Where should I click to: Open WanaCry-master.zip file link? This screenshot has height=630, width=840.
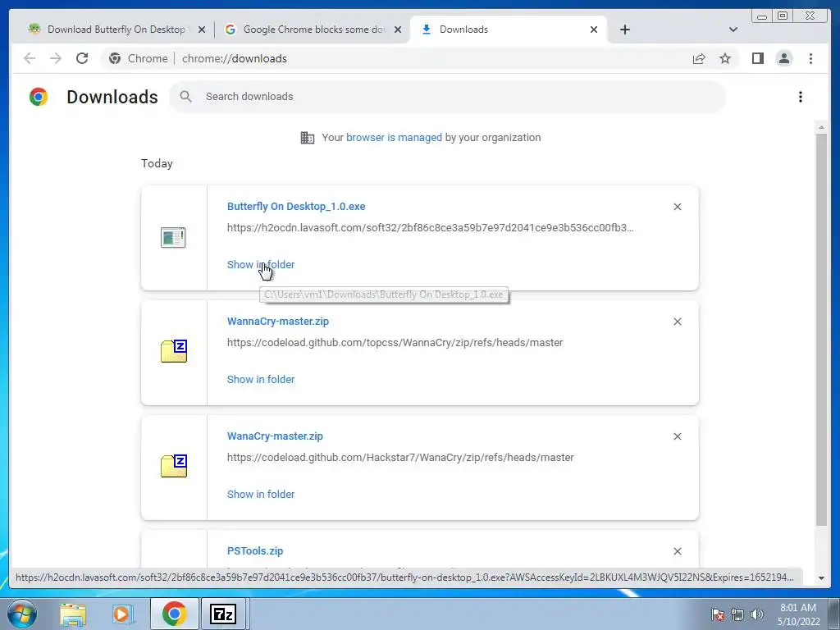pos(275,436)
